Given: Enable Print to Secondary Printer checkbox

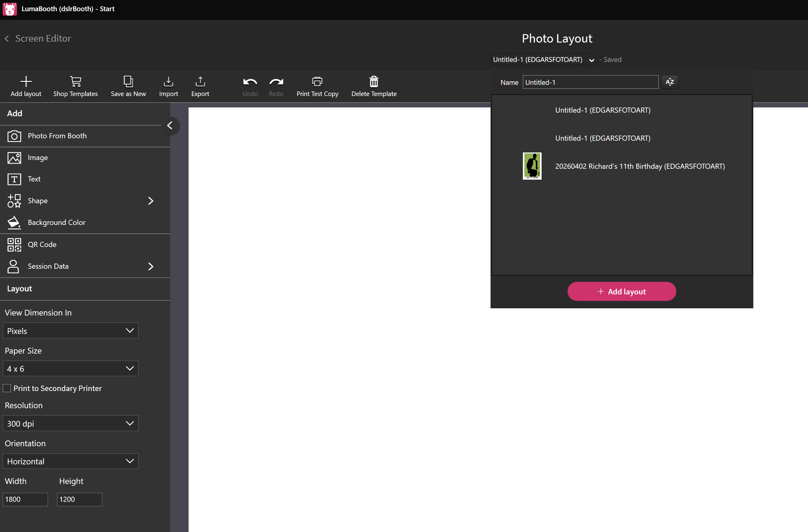Looking at the screenshot, I should 7,388.
